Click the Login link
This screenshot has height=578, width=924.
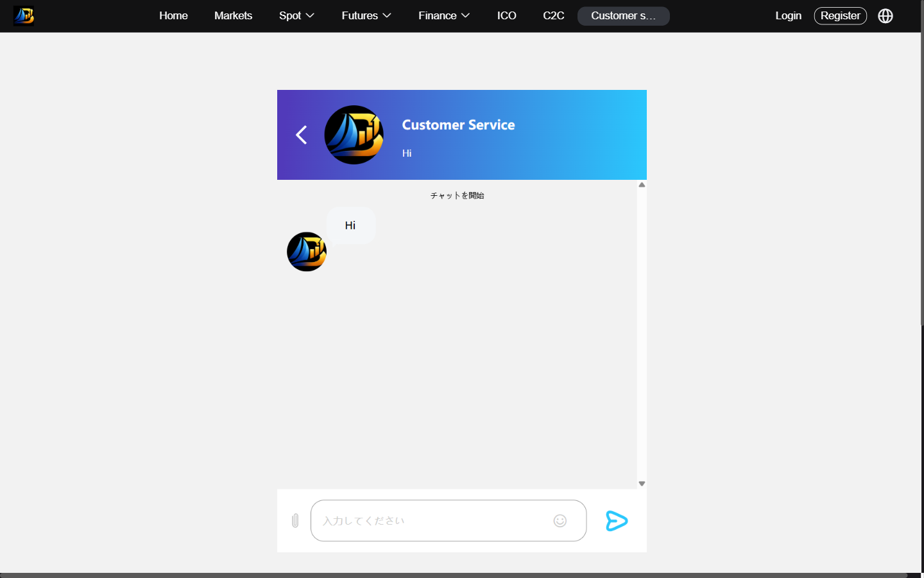(x=788, y=15)
